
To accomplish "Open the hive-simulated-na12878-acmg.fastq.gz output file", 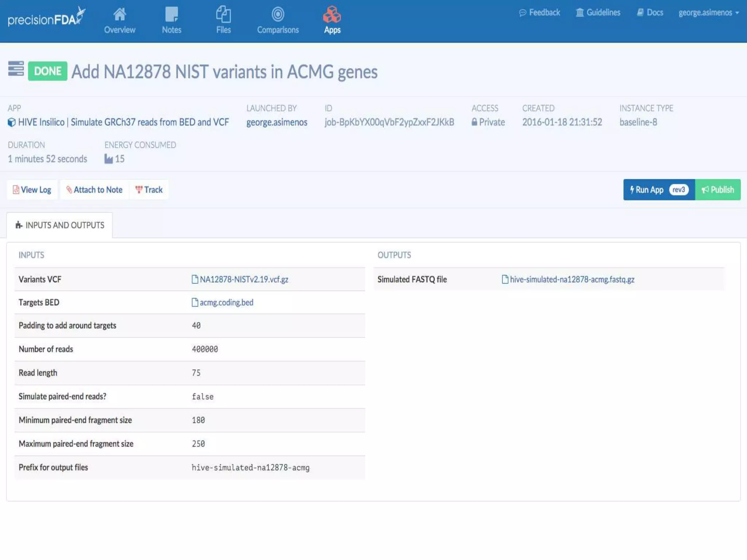I will point(572,280).
